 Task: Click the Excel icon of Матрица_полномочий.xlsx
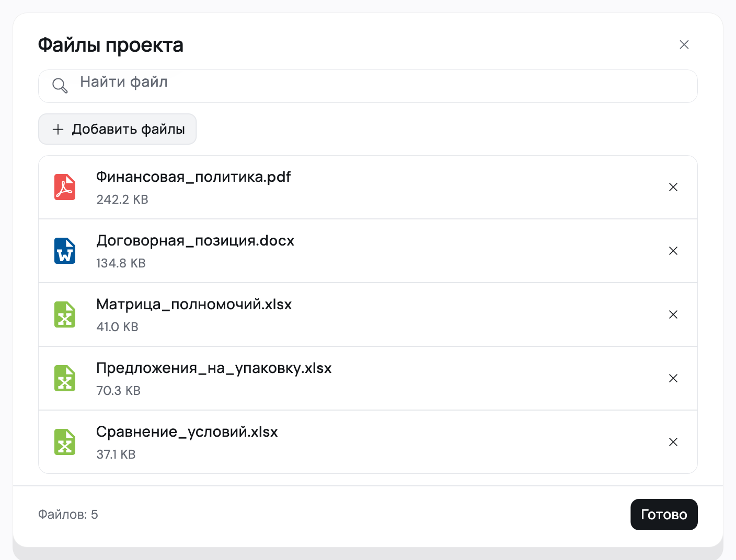click(65, 314)
